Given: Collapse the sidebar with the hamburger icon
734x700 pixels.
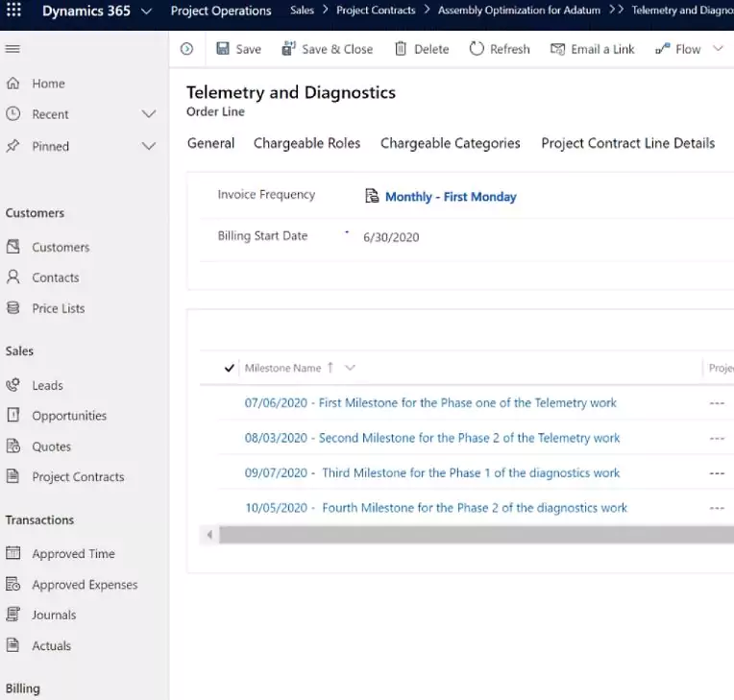Looking at the screenshot, I should (x=12, y=49).
